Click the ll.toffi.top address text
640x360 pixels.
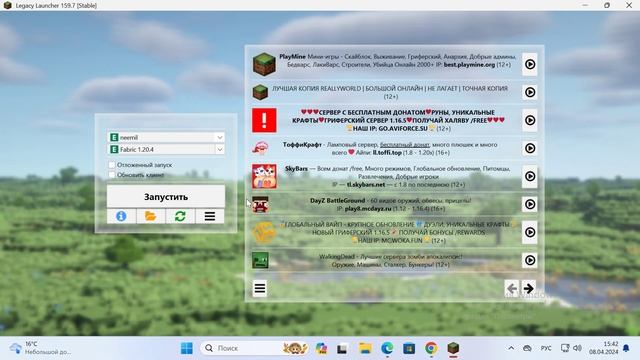pos(387,153)
